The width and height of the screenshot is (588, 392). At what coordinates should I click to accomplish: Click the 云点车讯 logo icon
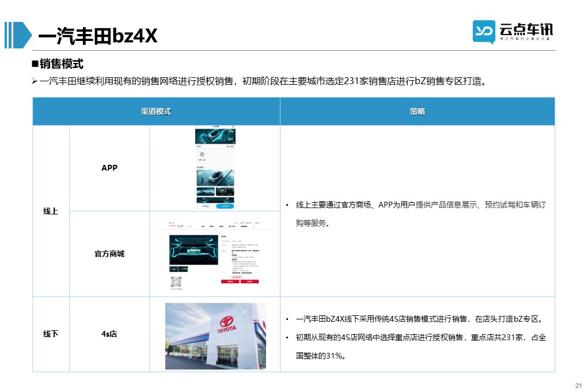coord(483,32)
